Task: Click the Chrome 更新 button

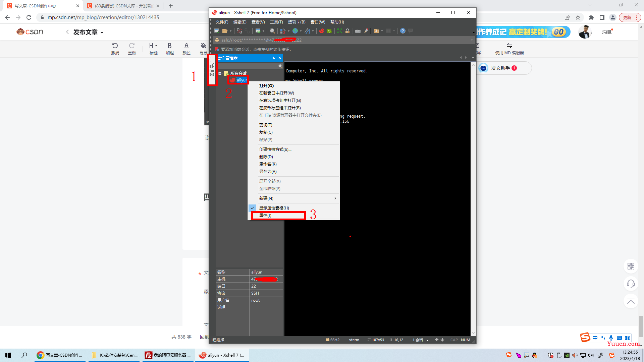Action: pos(630,17)
